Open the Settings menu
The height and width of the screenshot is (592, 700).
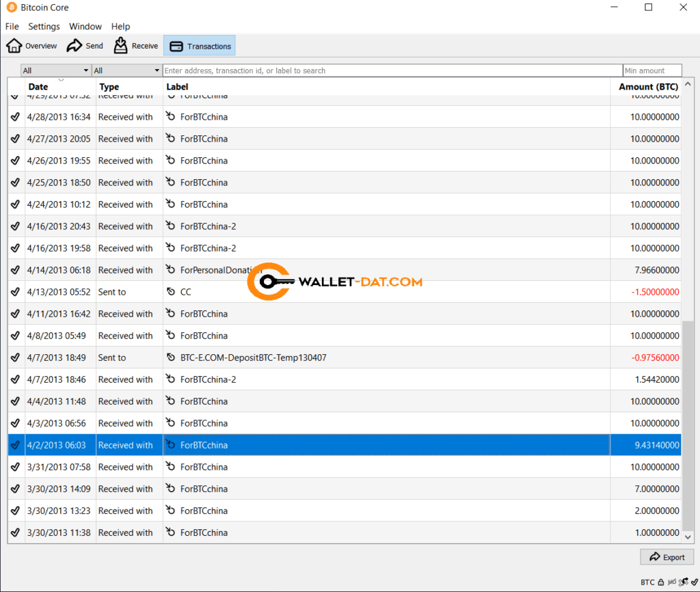click(x=44, y=26)
